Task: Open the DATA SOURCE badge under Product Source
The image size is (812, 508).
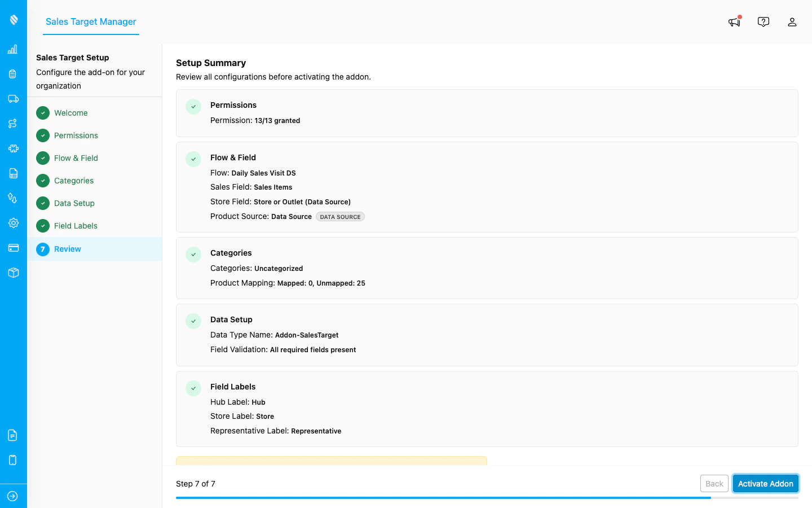Action: click(340, 216)
